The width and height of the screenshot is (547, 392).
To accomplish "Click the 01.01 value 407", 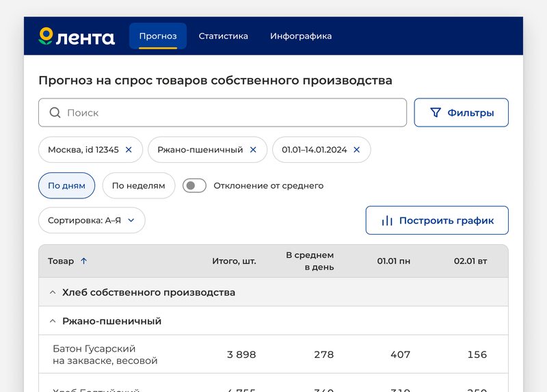I will coord(400,354).
